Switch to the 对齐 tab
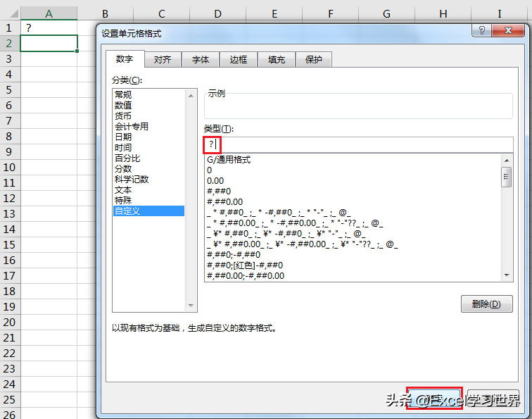Image resolution: width=532 pixels, height=419 pixels. point(163,60)
